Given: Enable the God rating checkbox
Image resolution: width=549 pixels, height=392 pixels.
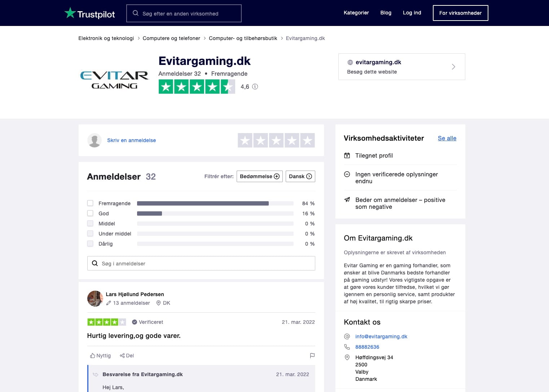Looking at the screenshot, I should [90, 213].
